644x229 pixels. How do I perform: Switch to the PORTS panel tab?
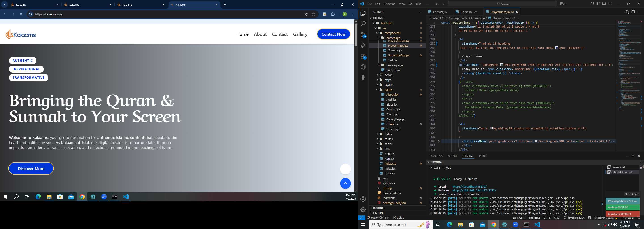[483, 156]
